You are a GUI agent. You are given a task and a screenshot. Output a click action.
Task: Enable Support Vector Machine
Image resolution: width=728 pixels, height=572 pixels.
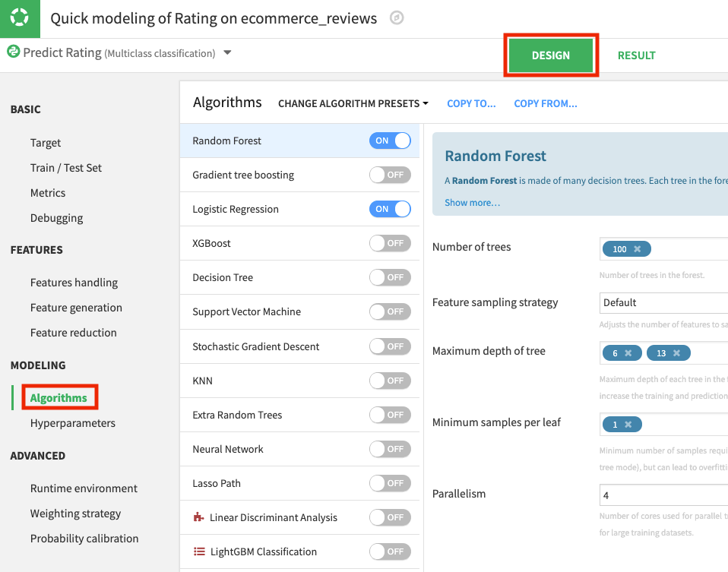pos(390,311)
